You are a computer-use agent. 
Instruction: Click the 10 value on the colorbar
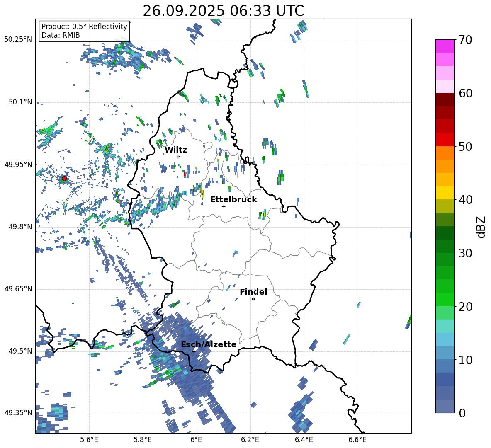coord(465,360)
